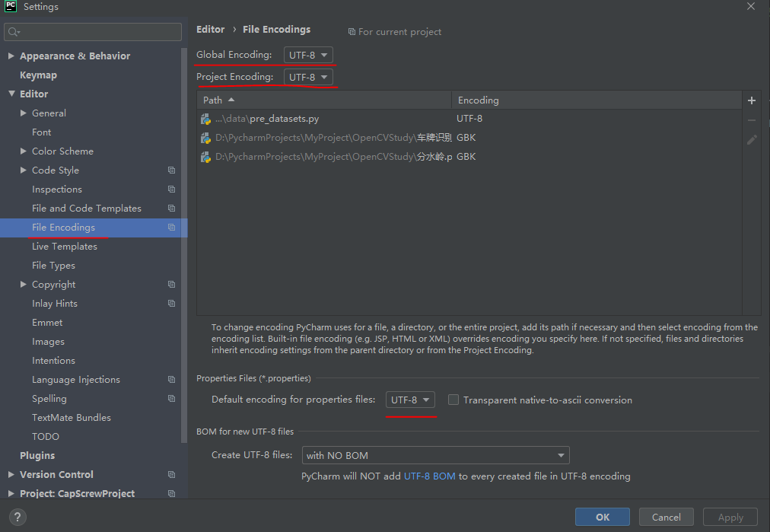Sort by the Path column header
This screenshot has width=770, height=532.
[x=324, y=100]
